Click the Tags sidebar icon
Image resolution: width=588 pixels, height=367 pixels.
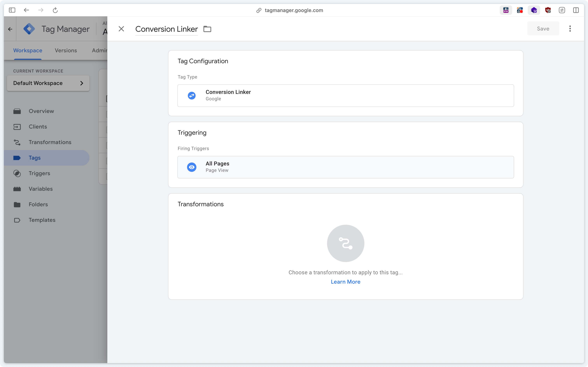coord(17,158)
